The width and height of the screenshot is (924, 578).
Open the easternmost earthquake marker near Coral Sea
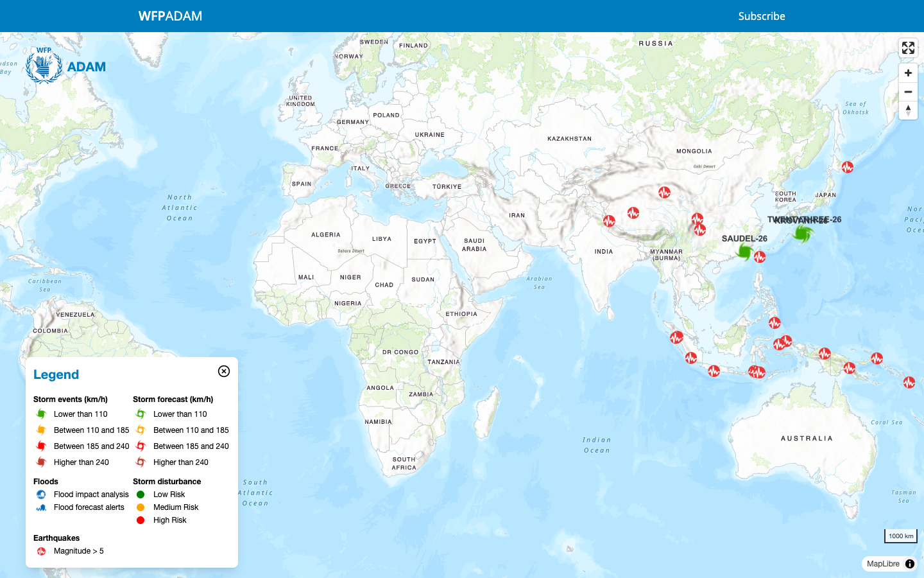(909, 383)
